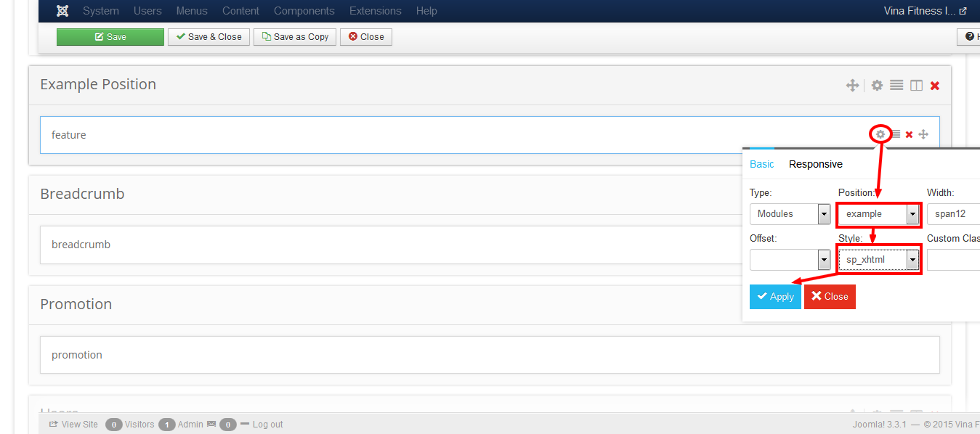
Task: Open the Type dropdown
Action: coord(790,214)
